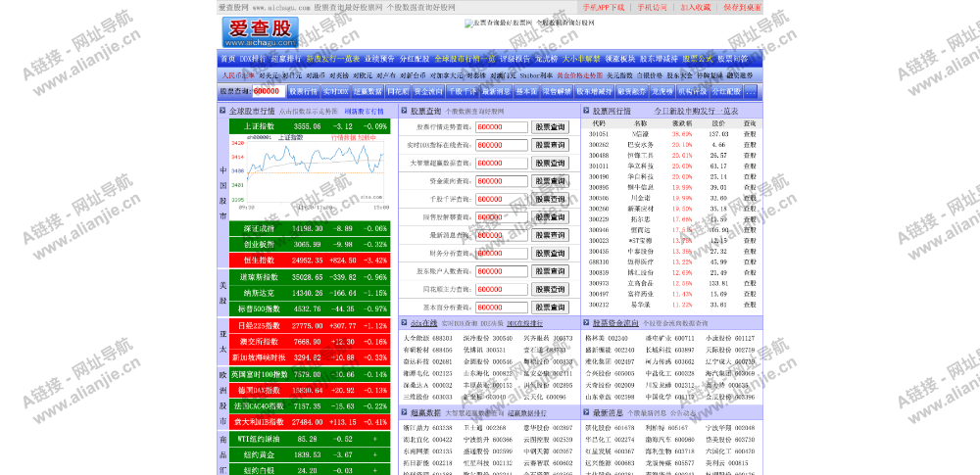
Task: Click Shibor利率 link
Action: 536,75
